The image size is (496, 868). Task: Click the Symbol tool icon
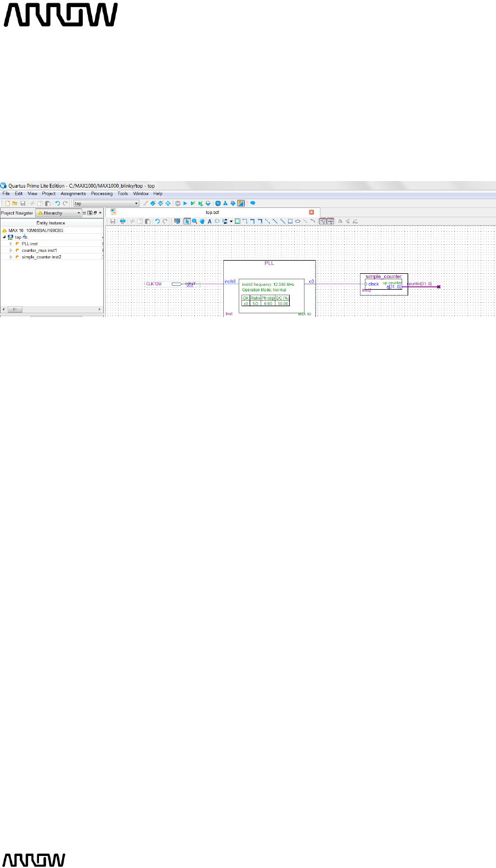click(x=217, y=221)
